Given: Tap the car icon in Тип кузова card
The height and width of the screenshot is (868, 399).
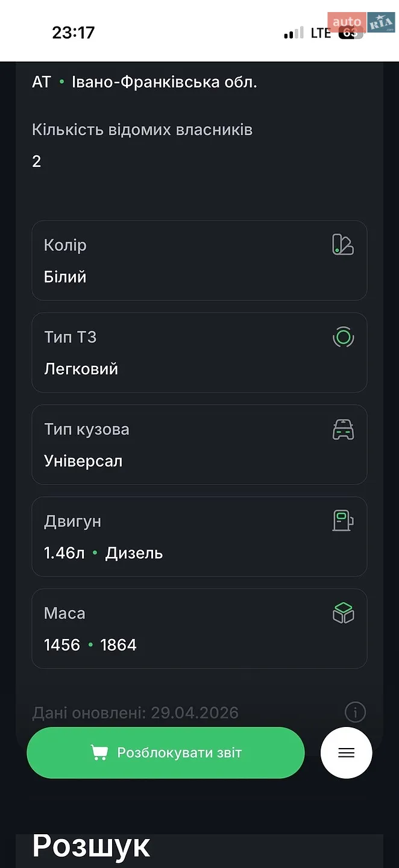Looking at the screenshot, I should 343,429.
